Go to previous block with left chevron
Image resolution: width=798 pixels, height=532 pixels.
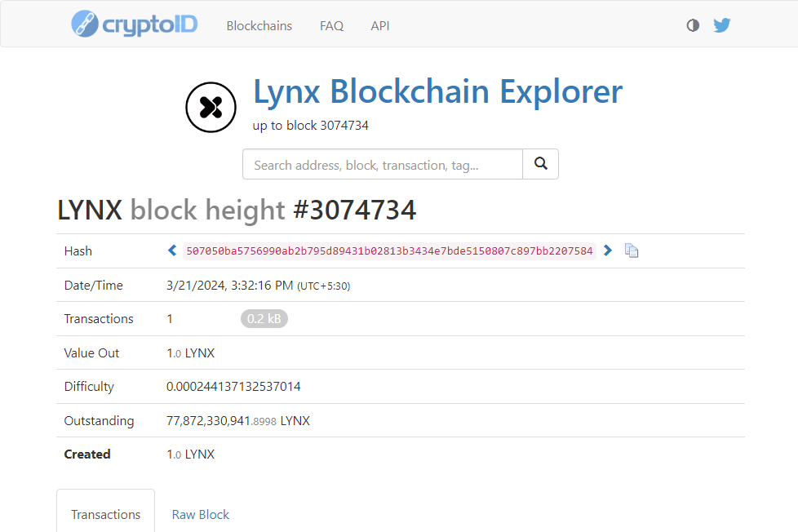click(x=172, y=250)
